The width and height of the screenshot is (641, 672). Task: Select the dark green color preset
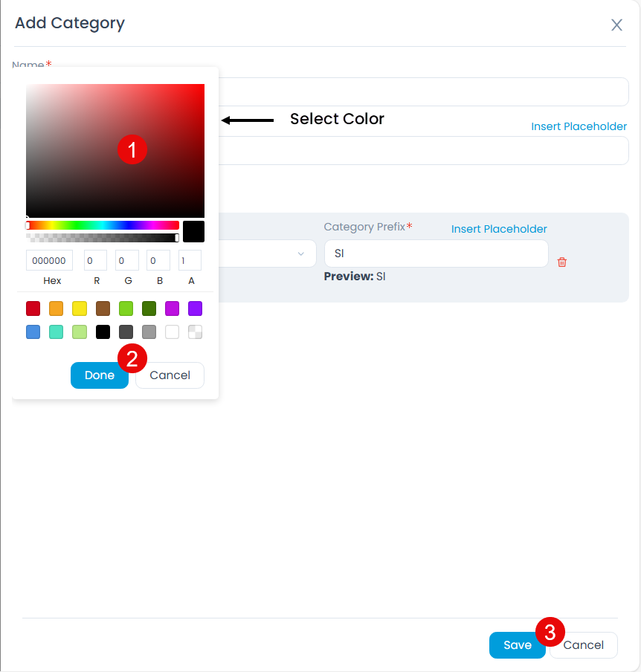tap(149, 308)
